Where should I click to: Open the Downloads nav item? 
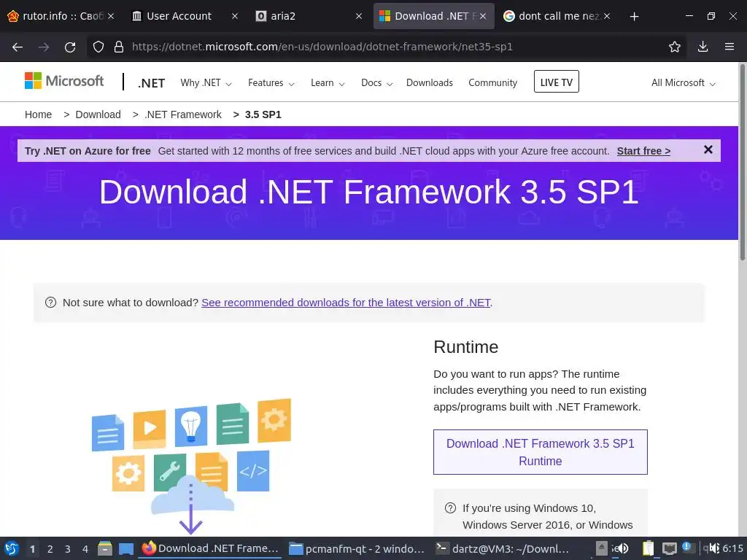pyautogui.click(x=429, y=83)
